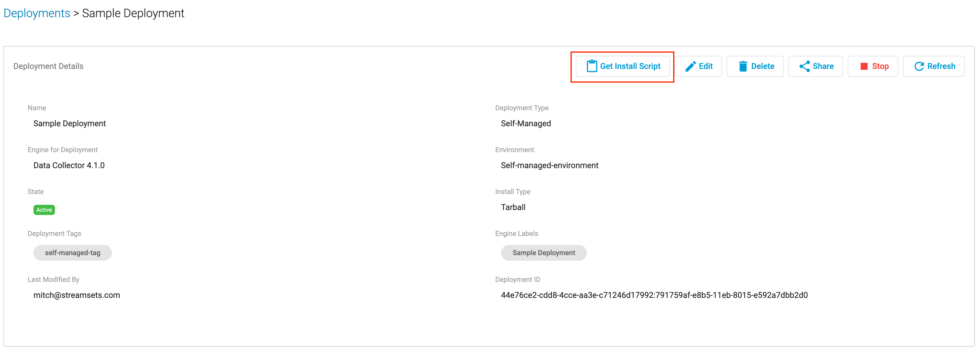This screenshot has height=352, width=980.
Task: Select the Sample Deployment engine label chip
Action: pos(543,253)
